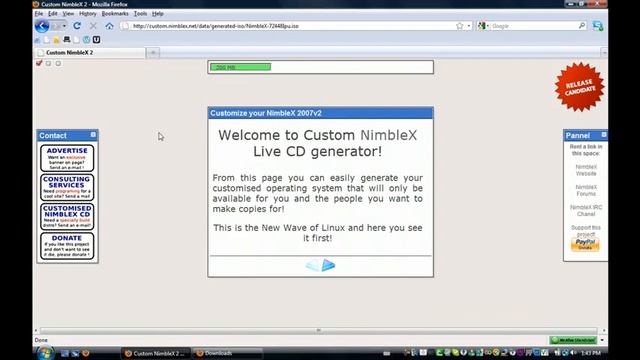Click the black U bookmark icon

[x=96, y=40]
